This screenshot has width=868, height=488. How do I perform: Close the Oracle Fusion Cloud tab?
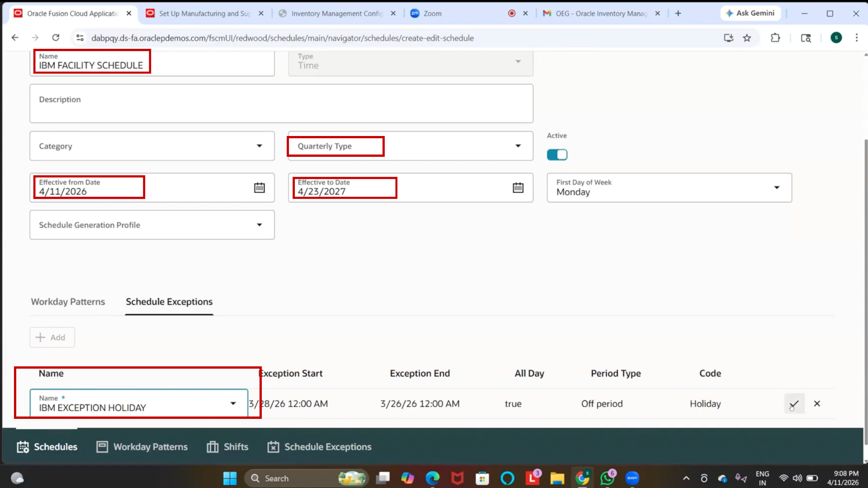129,14
